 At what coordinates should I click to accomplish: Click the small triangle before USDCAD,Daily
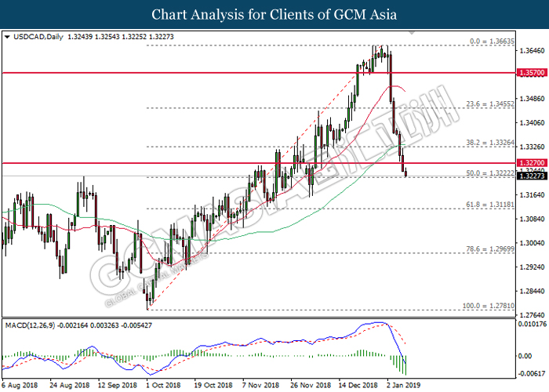tap(7, 37)
